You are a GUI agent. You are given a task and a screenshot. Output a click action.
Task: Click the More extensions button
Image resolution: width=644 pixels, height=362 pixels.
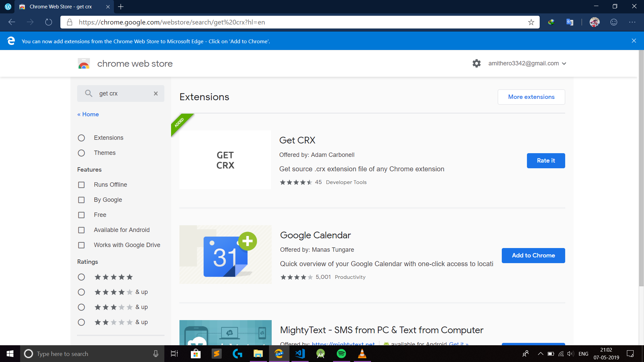pos(531,97)
